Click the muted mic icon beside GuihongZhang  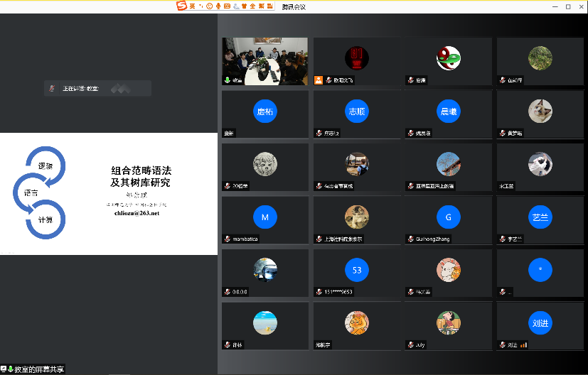[410, 239]
